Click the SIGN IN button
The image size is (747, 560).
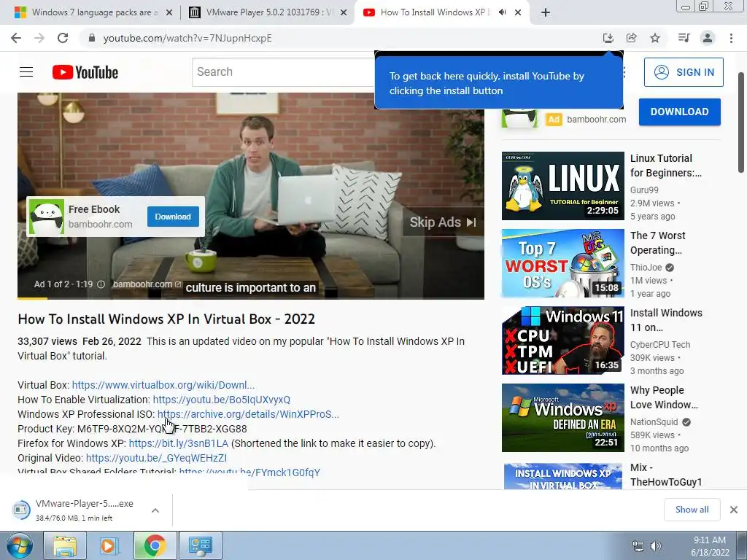click(x=684, y=72)
